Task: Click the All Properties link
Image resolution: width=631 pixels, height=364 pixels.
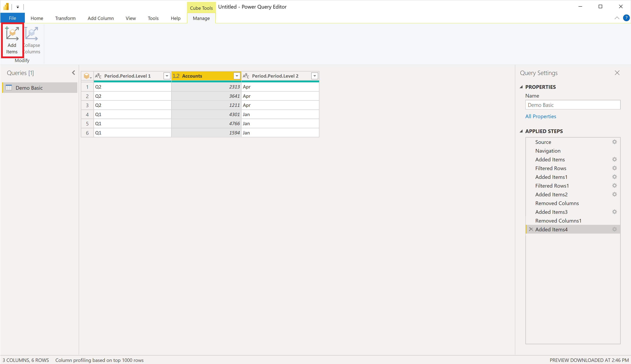Action: [540, 116]
